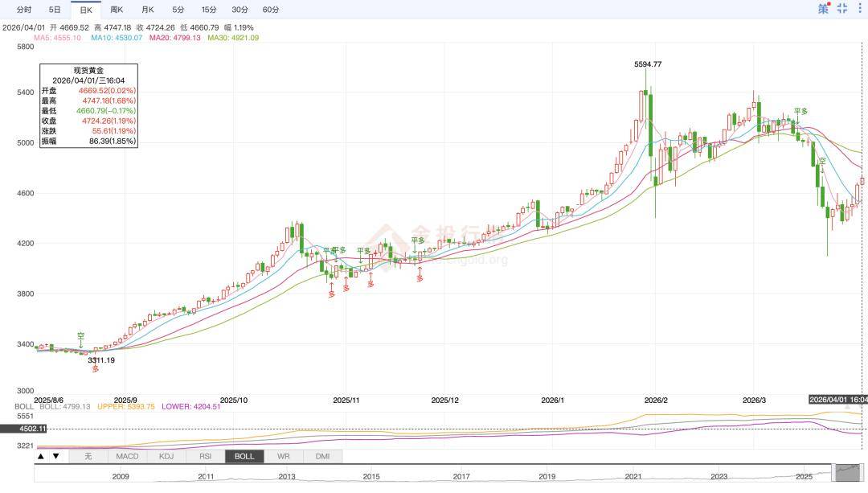Select the KDJ indicator
The height and width of the screenshot is (493, 868).
[166, 456]
